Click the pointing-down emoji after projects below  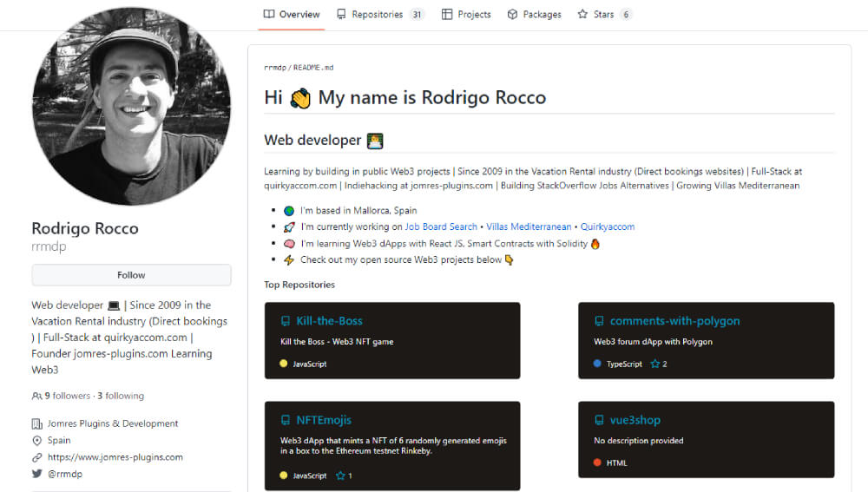pyautogui.click(x=510, y=259)
